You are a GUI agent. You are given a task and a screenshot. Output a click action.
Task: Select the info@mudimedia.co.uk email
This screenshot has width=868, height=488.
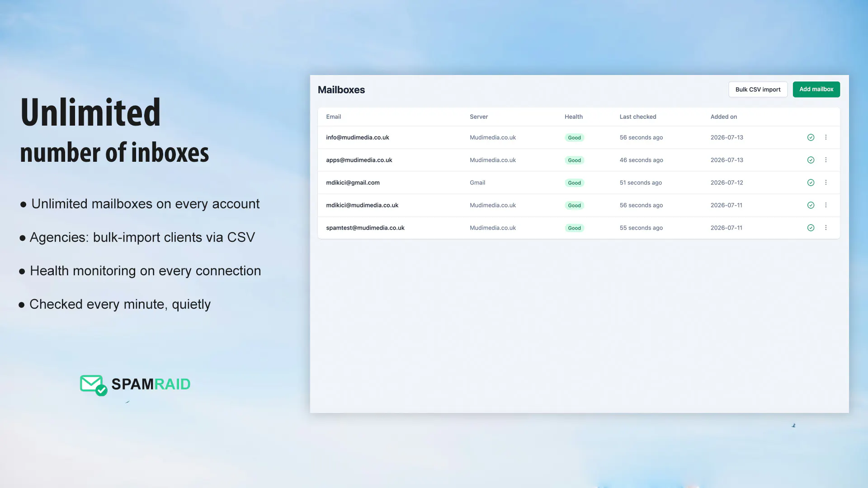(358, 137)
